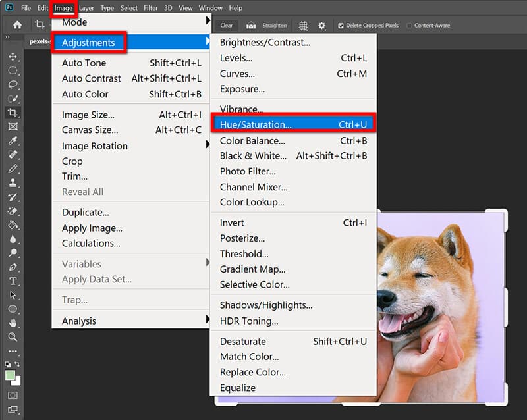
Task: Open additional crop settings gear icon
Action: 321,25
